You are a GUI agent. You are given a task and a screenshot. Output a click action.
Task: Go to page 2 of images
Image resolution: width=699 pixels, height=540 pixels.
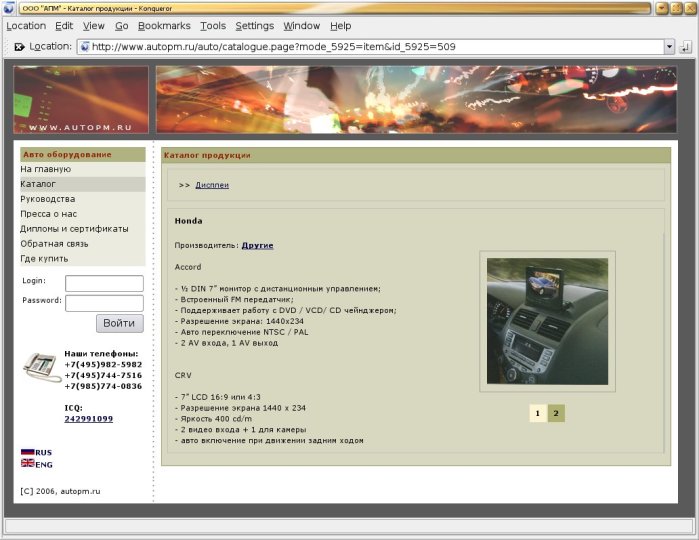[x=556, y=413]
